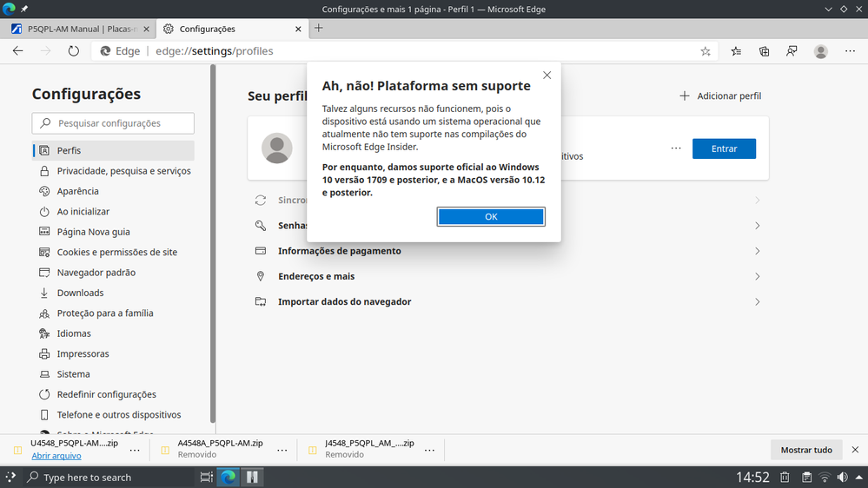Open the launcher start button on taskbar

10,477
